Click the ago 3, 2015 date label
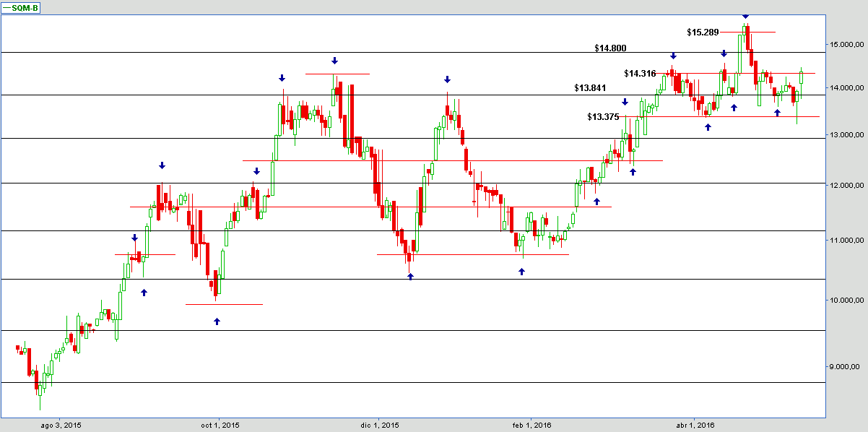Image resolution: width=868 pixels, height=432 pixels. click(x=61, y=425)
